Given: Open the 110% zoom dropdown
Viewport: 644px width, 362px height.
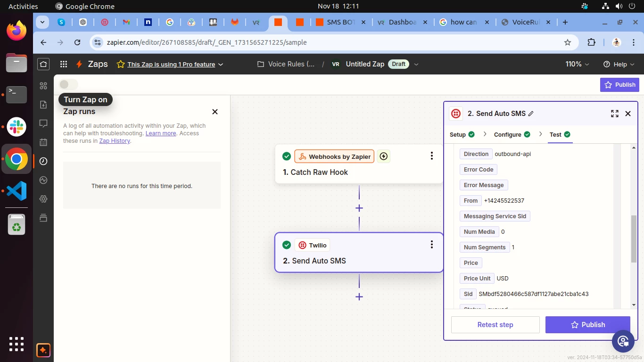Looking at the screenshot, I should click(x=578, y=64).
